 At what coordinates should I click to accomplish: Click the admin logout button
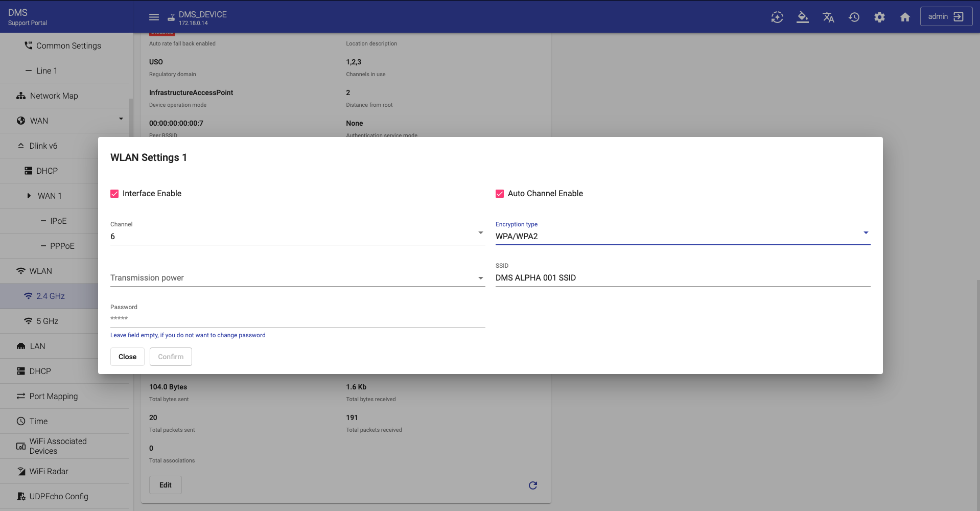pos(946,17)
